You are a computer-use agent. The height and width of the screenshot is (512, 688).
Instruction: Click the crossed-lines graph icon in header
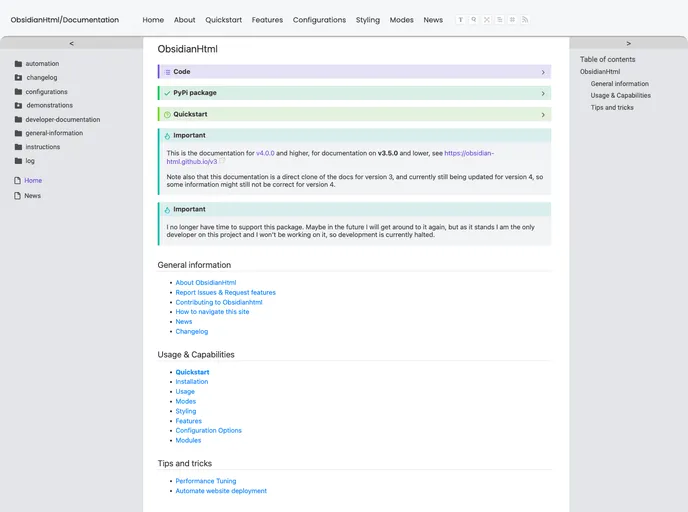tap(487, 20)
